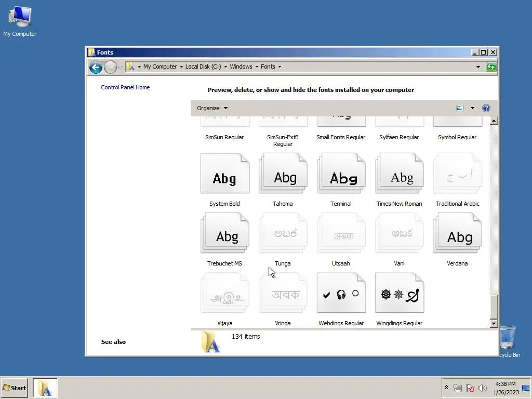Screen dimensions: 532x399
Task: Click the Show desktop tray button
Action: [526, 388]
